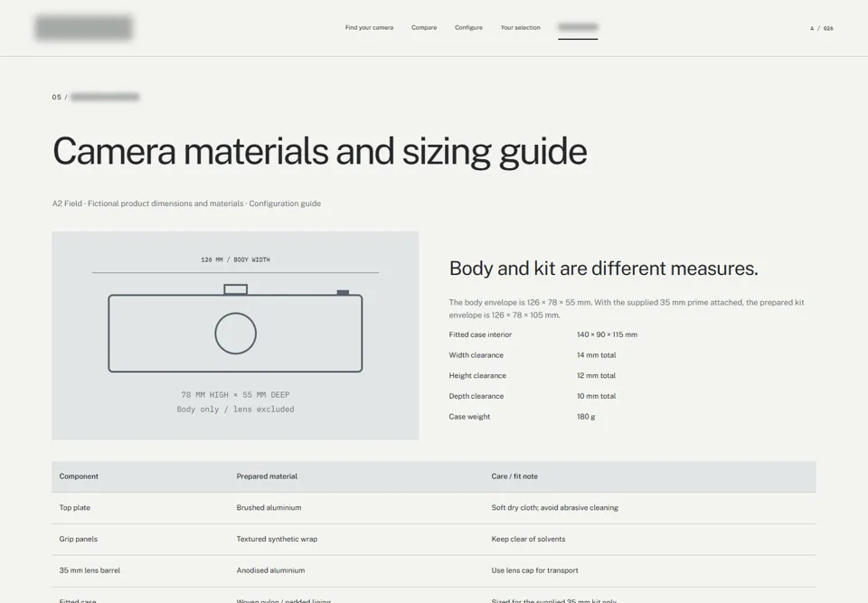
Task: Open the Find your camera nav link
Action: [369, 28]
